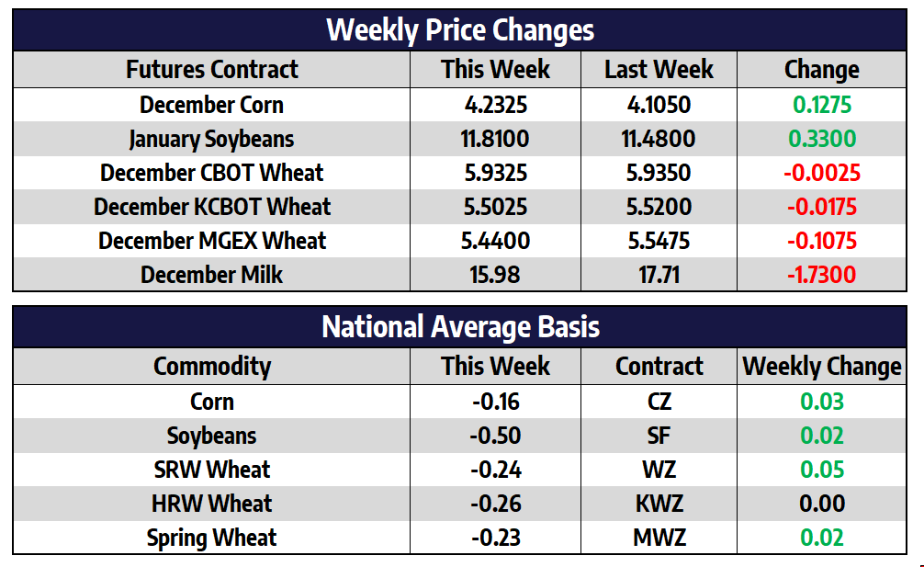This screenshot has width=924, height=567.
Task: Click the January Soybeans row label
Action: point(212,139)
